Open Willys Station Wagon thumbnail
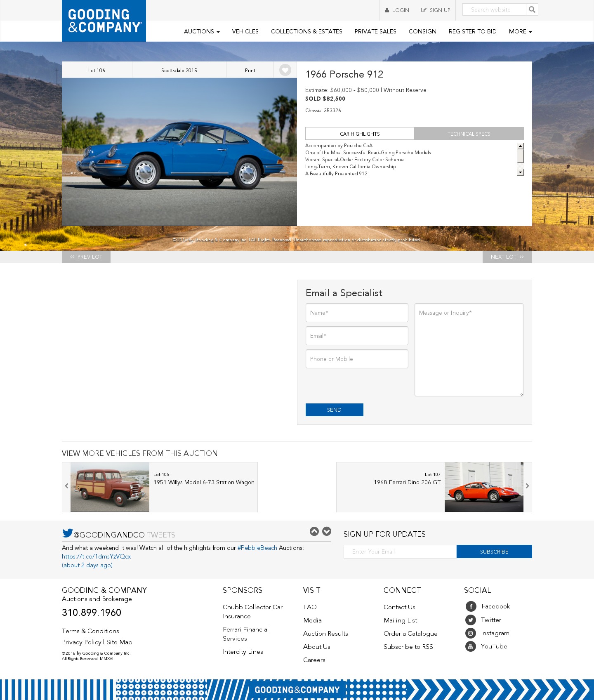This screenshot has height=700, width=594. 110,487
